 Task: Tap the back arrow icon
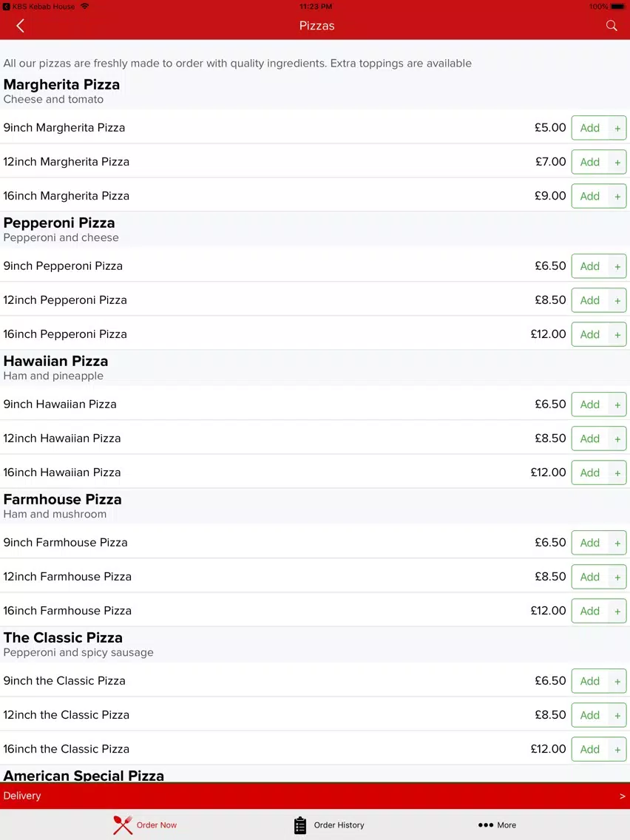tap(21, 26)
